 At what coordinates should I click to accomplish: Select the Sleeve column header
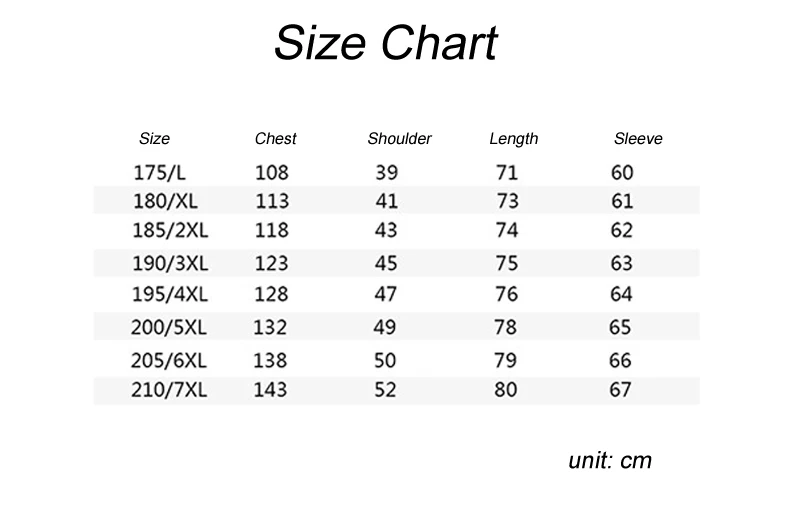pyautogui.click(x=638, y=139)
